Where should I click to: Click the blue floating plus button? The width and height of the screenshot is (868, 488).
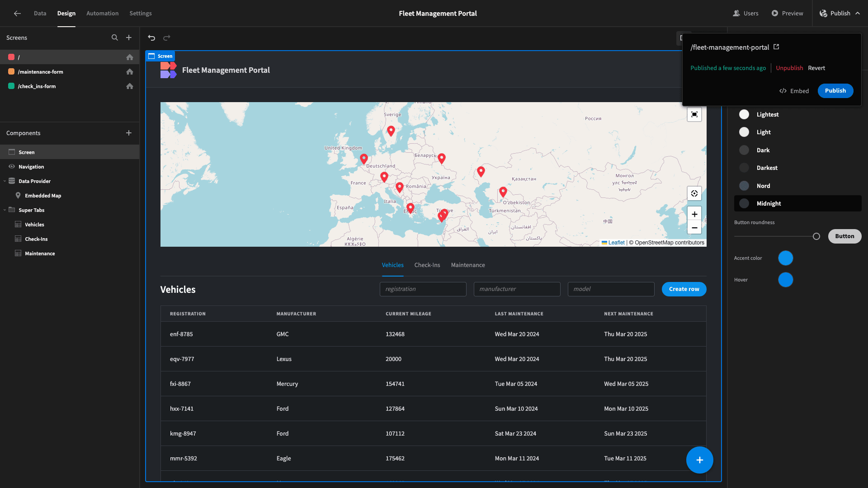pyautogui.click(x=699, y=460)
